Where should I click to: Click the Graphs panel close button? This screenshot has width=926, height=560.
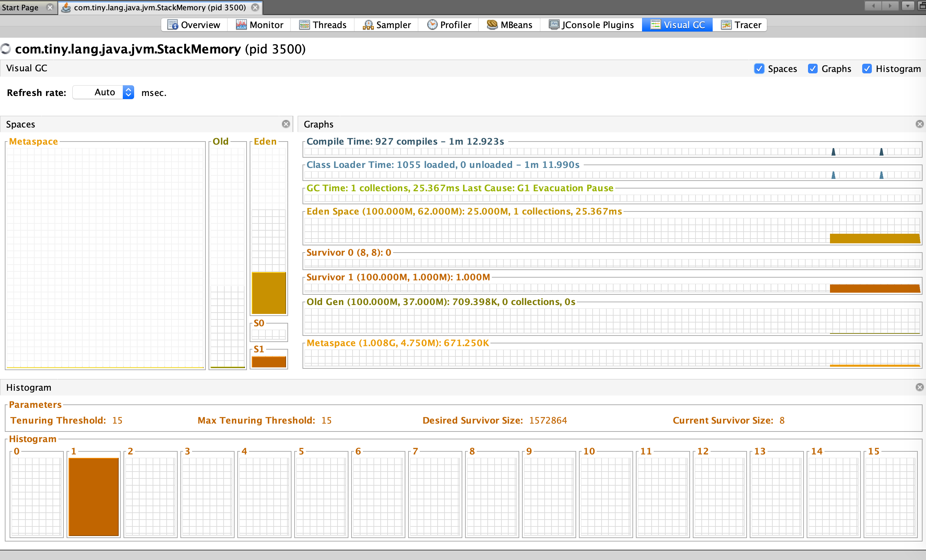tap(920, 124)
